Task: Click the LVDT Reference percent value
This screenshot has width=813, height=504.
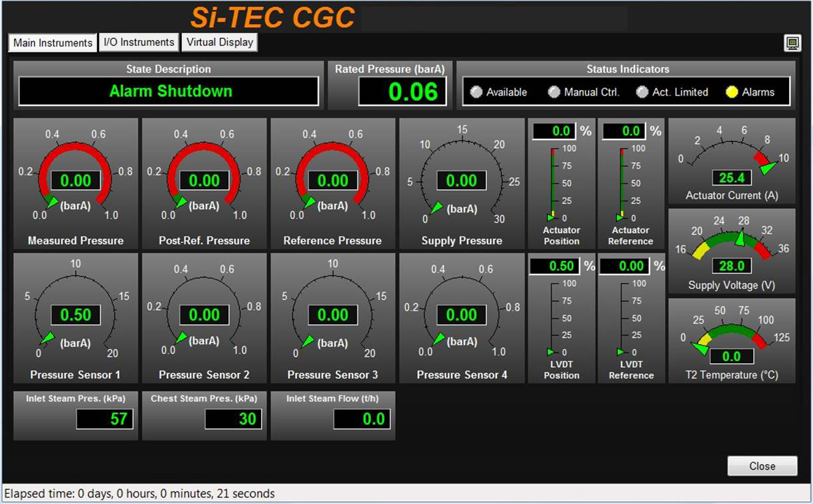Action: point(624,266)
